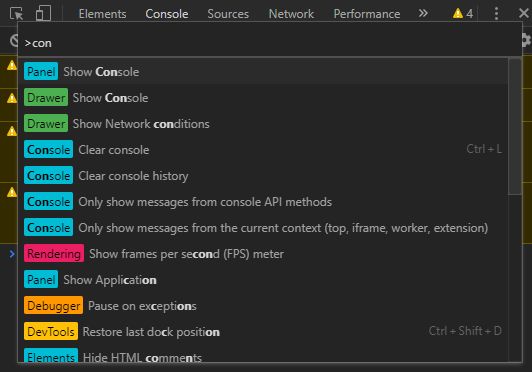Activate the inspect element picker icon

pyautogui.click(x=16, y=14)
